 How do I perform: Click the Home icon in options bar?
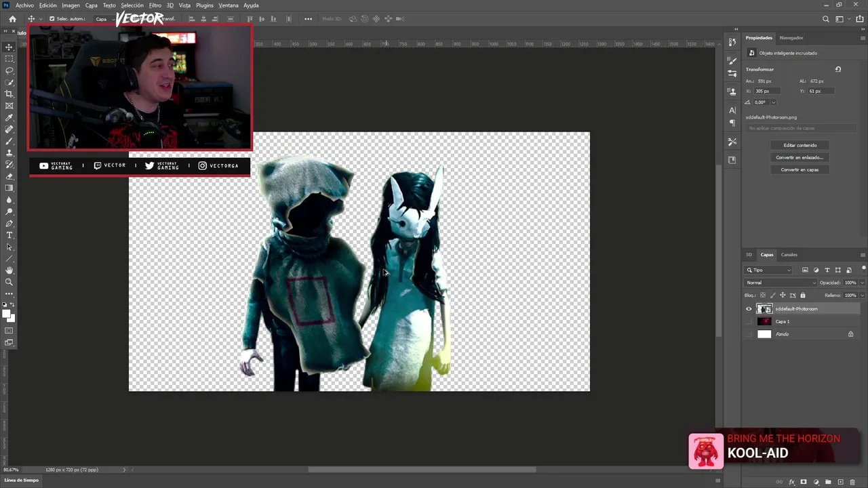point(12,19)
